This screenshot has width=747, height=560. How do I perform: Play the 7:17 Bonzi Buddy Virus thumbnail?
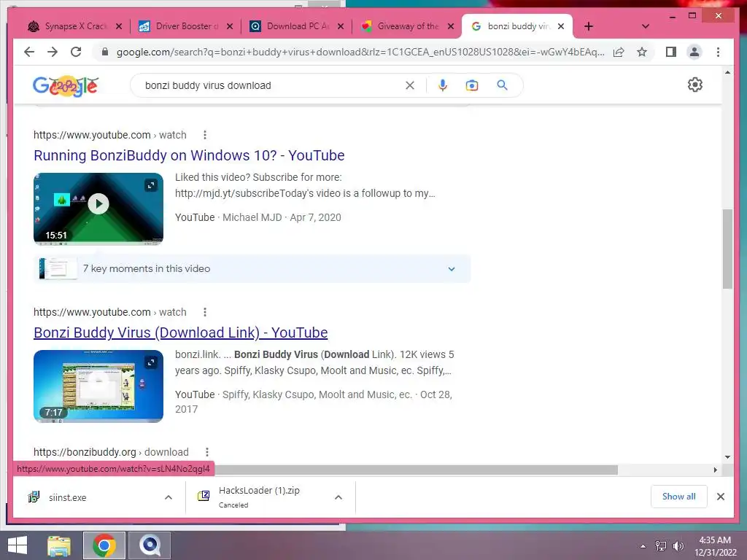point(98,386)
